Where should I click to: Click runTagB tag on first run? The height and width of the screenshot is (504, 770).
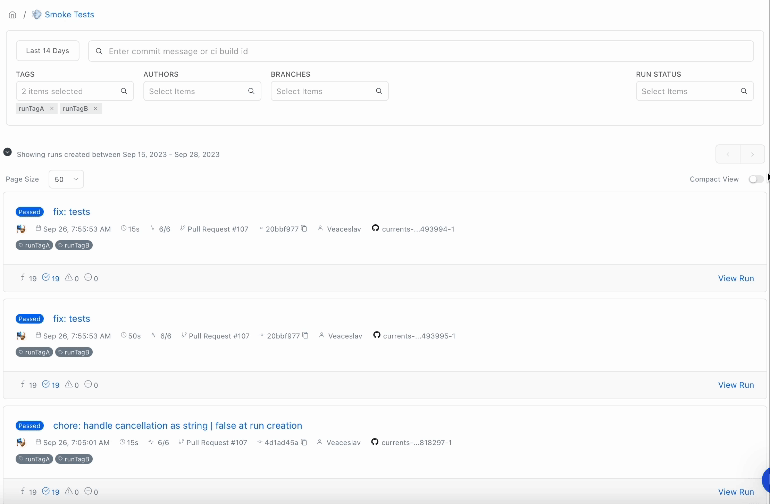74,245
